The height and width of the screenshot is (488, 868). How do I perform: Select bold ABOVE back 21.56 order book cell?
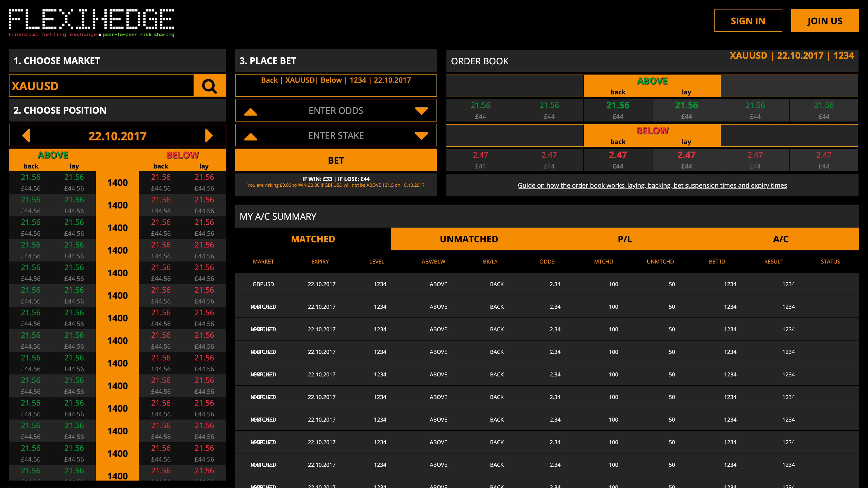click(x=617, y=110)
